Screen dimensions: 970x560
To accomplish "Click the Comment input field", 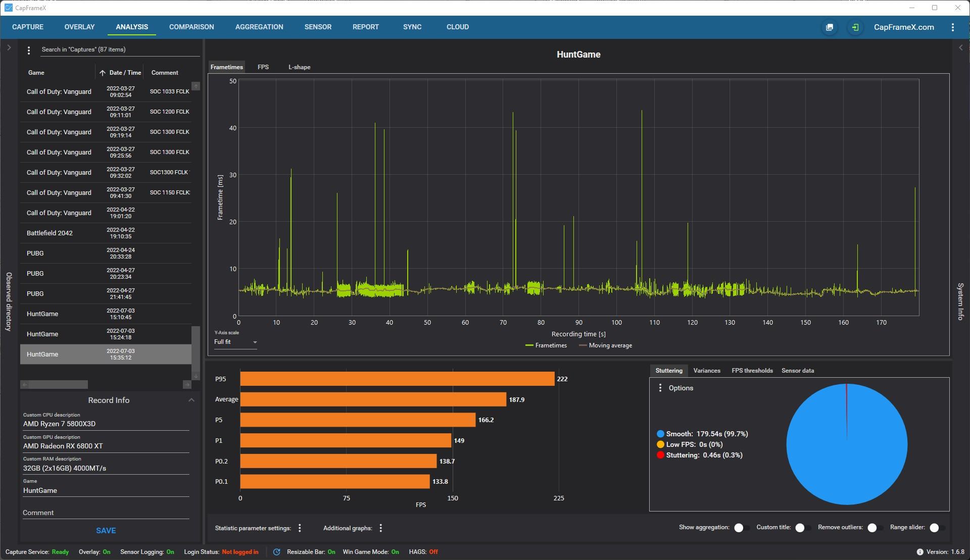I will tap(106, 513).
